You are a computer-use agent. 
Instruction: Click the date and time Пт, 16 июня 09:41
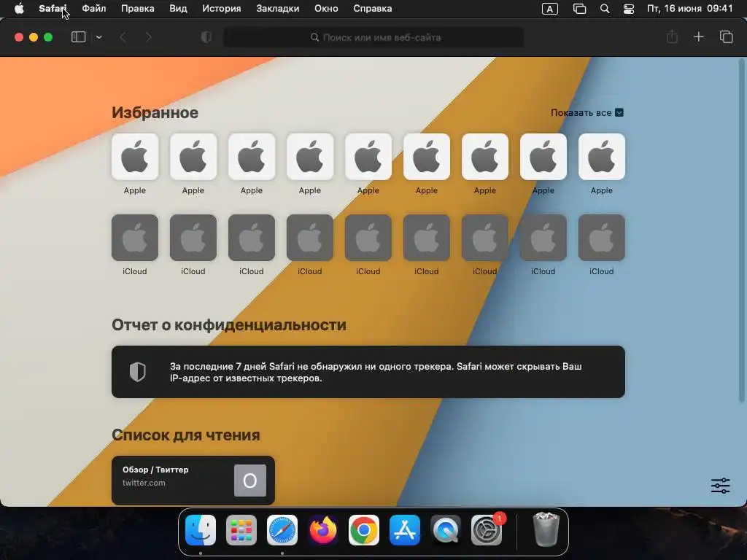click(689, 9)
